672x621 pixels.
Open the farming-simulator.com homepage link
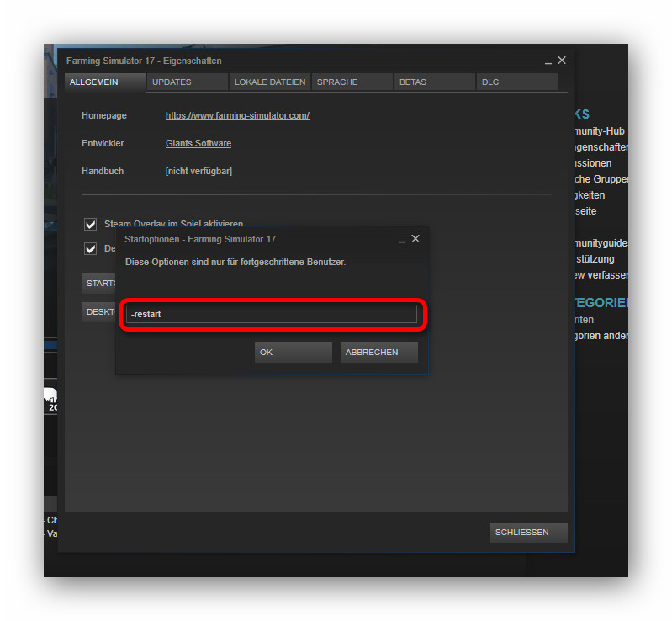(x=237, y=115)
